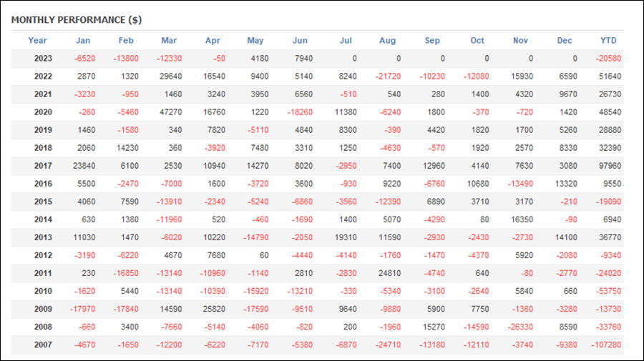Screen dimensions: 644x361
Task: Select the 2014 row label
Action: point(43,219)
